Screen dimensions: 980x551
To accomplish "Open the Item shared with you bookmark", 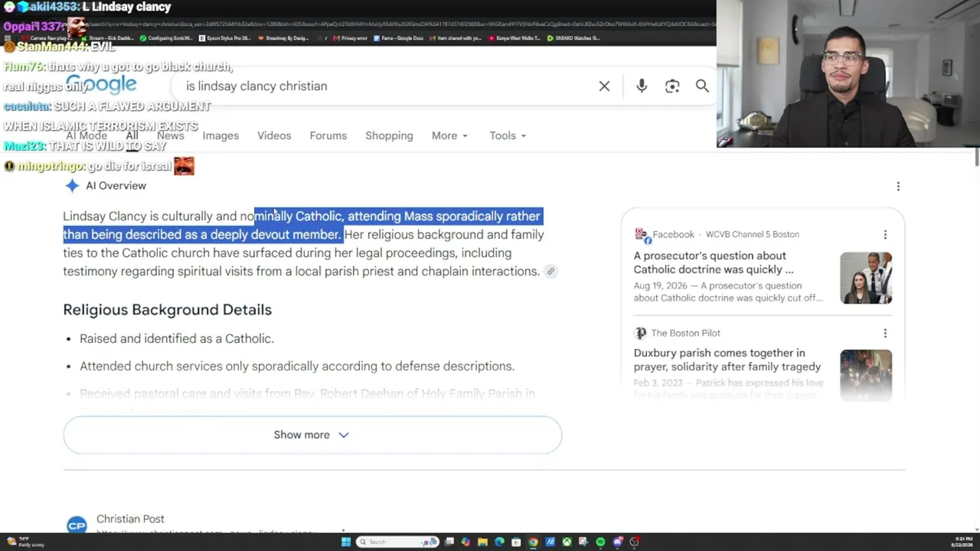I will click(x=456, y=37).
